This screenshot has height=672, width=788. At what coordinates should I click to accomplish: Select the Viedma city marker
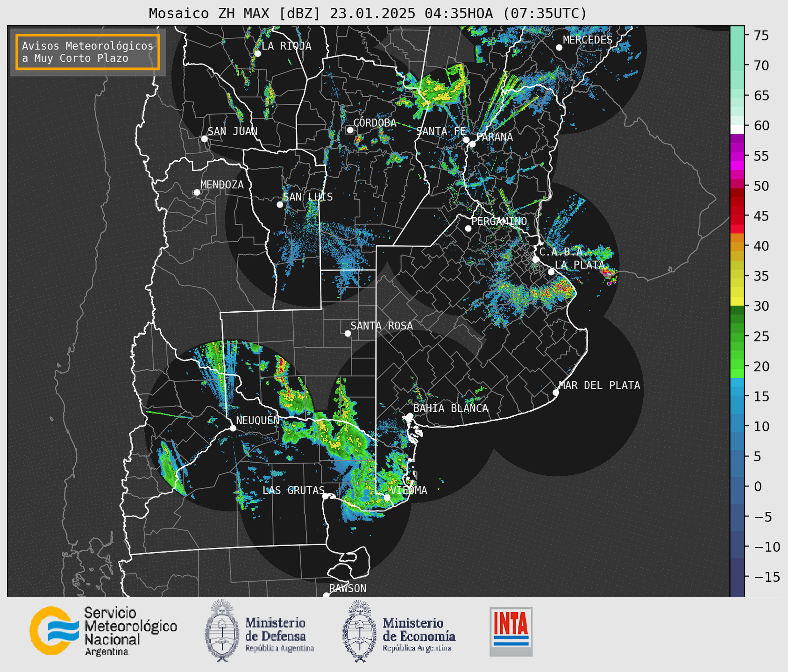[387, 498]
